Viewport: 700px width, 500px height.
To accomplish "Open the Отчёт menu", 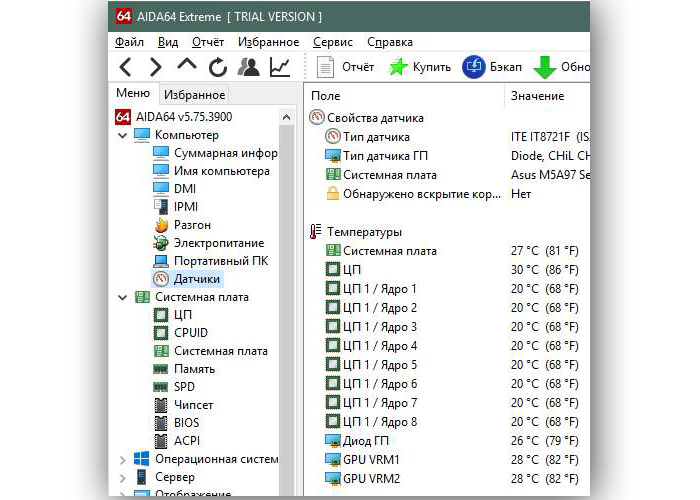I will tap(208, 42).
